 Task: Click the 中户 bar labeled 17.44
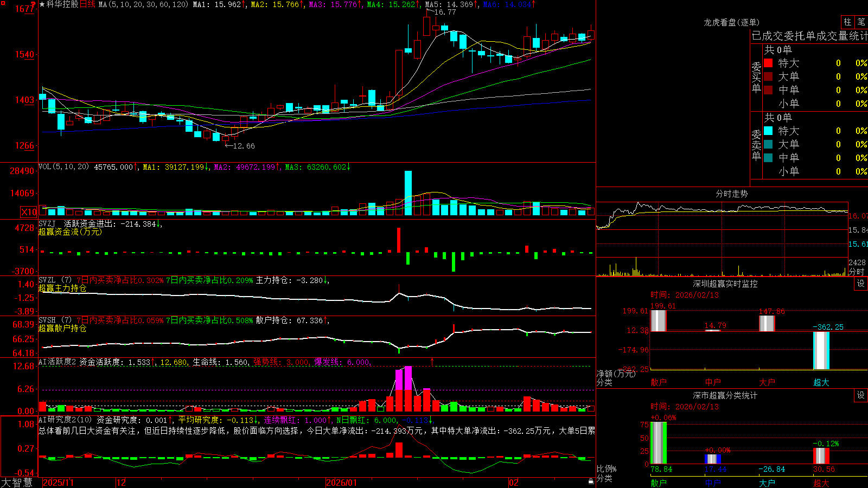coord(713,459)
